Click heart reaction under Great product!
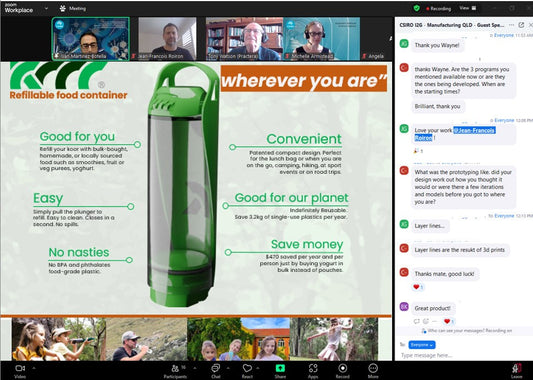This screenshot has height=380, width=533. pos(449,321)
